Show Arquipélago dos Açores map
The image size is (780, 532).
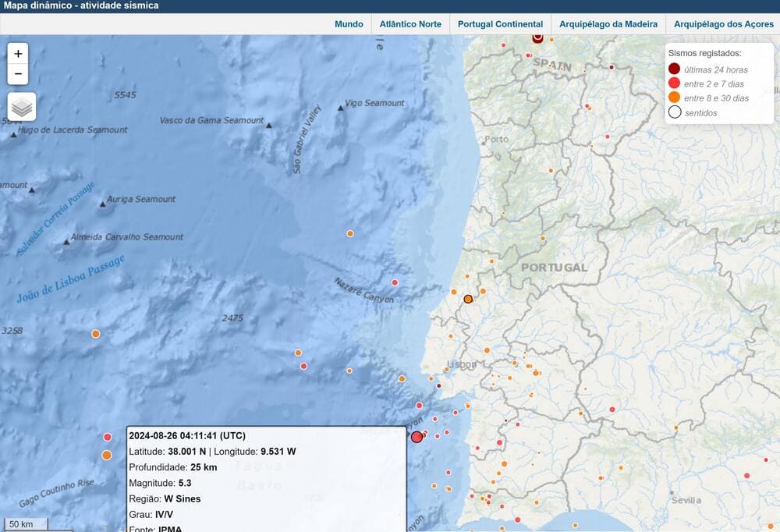(x=723, y=24)
